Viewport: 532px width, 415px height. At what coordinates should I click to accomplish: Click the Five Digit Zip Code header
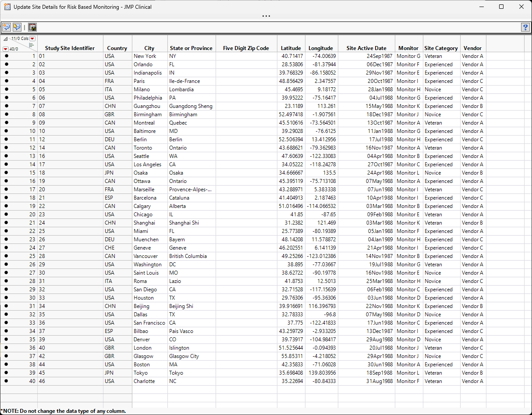pos(246,48)
